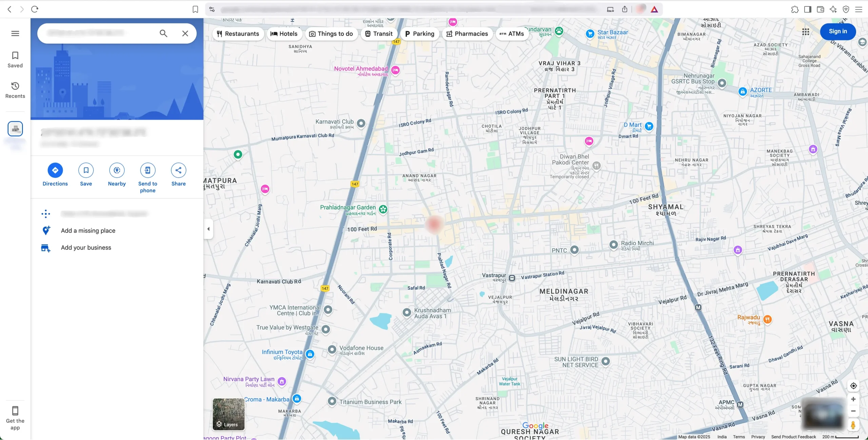Search Nearby places icon
This screenshot has height=440, width=868.
117,170
